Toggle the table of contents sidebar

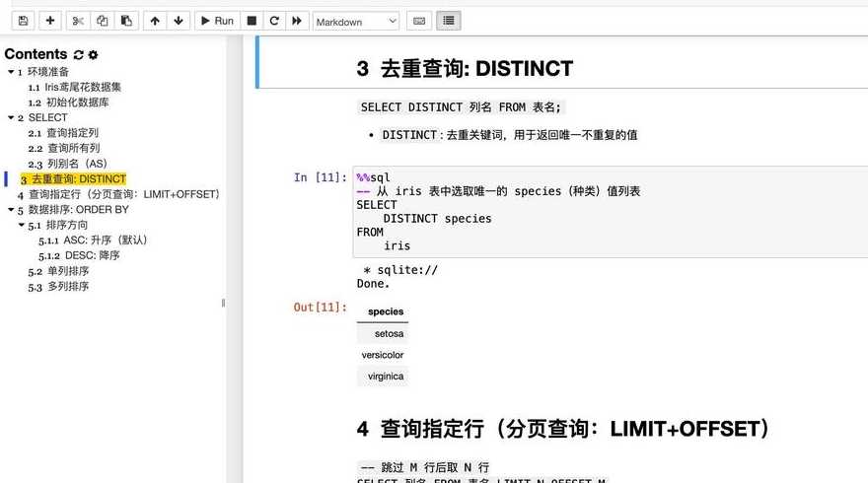click(x=449, y=21)
